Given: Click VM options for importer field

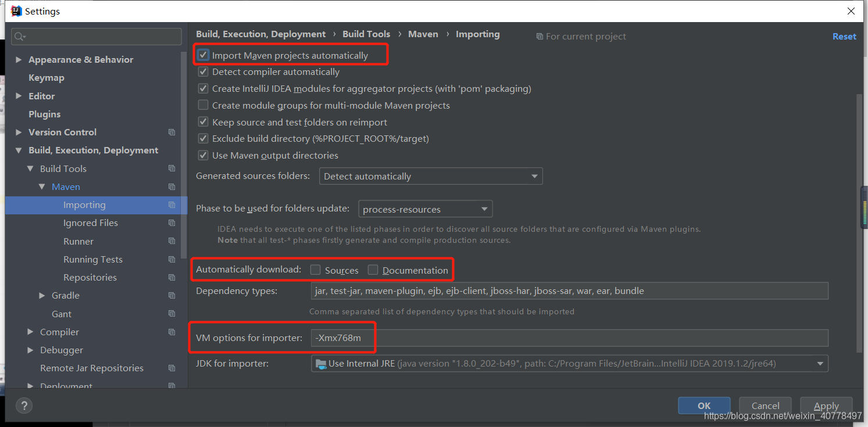Looking at the screenshot, I should pos(570,338).
